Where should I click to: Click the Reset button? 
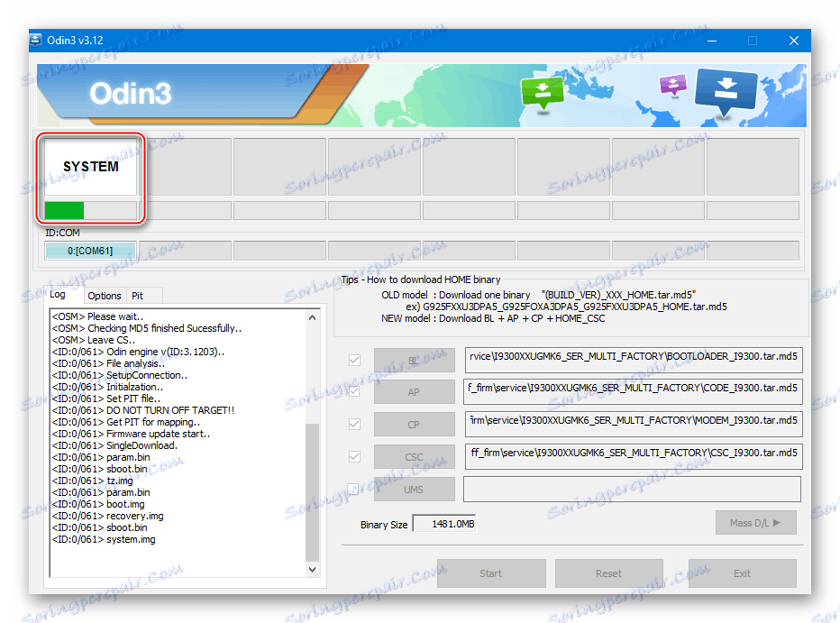coord(608,573)
